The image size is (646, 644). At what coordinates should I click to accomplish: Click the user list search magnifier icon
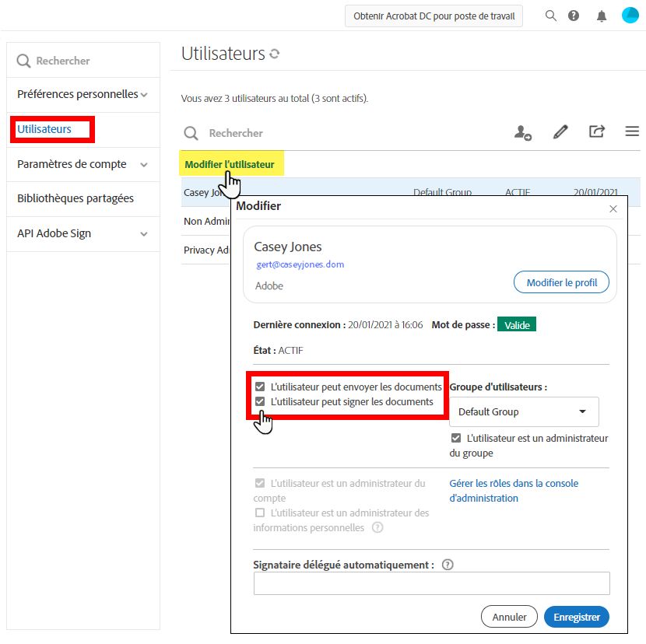191,134
